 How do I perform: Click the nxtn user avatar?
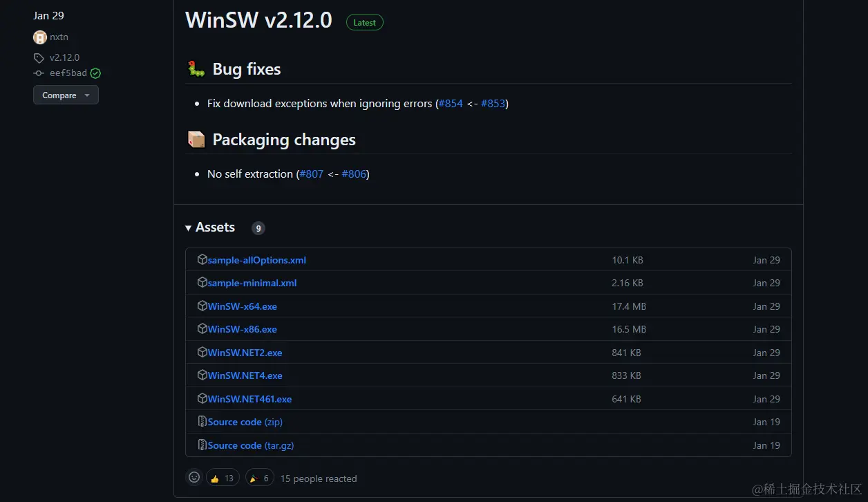pyautogui.click(x=40, y=37)
